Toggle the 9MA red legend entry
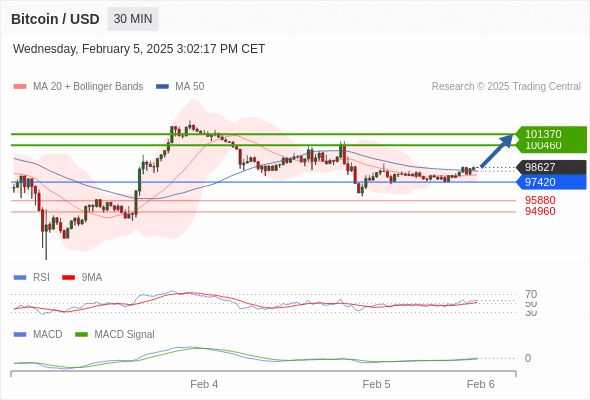This screenshot has height=400, width=590. pos(82,277)
